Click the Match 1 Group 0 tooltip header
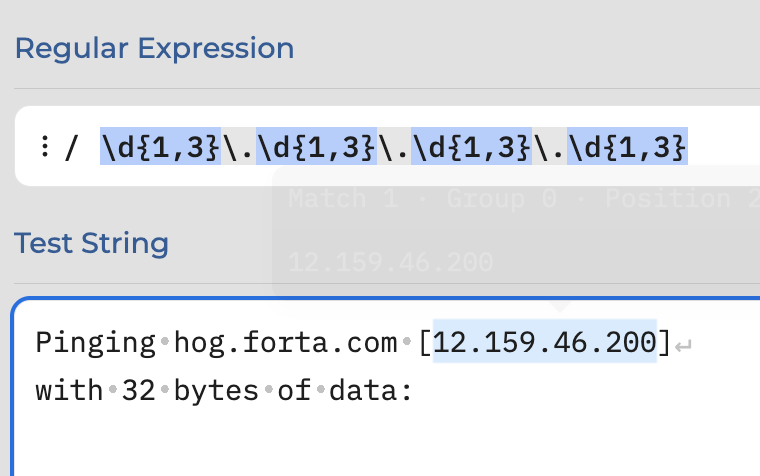760x476 pixels. coord(523,198)
